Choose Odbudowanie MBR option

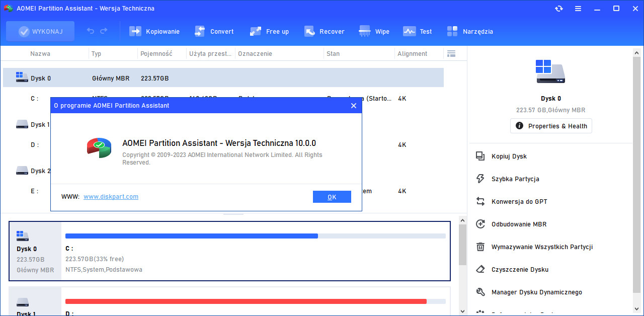(519, 224)
